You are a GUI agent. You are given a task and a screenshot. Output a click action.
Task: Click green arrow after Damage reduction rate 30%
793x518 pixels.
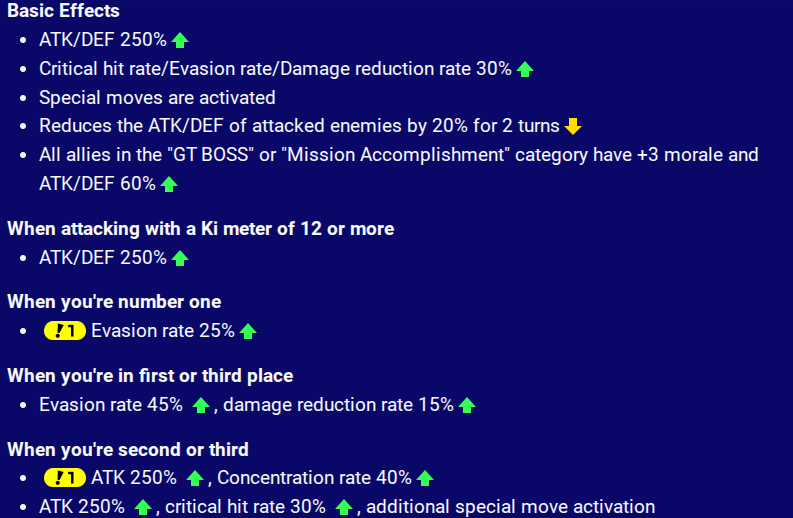(x=525, y=69)
